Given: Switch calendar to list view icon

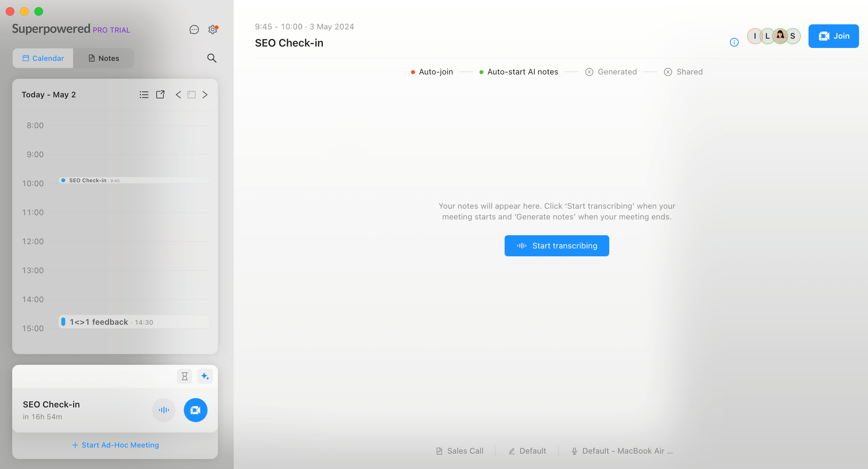Looking at the screenshot, I should 144,95.
